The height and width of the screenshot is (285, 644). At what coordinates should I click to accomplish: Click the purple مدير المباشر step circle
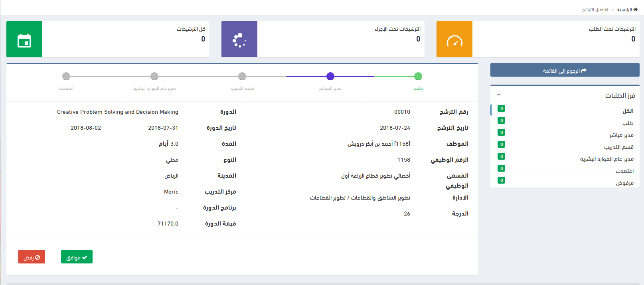(x=330, y=76)
